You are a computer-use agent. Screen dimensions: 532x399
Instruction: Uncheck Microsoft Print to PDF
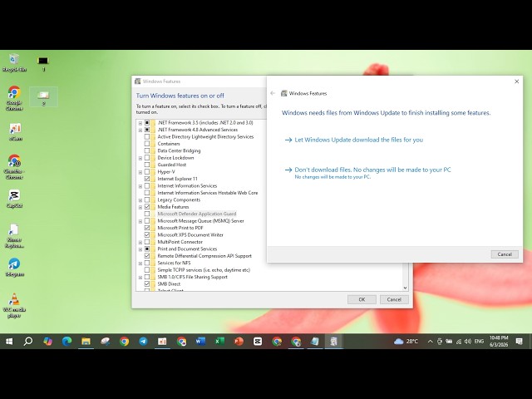tap(147, 228)
